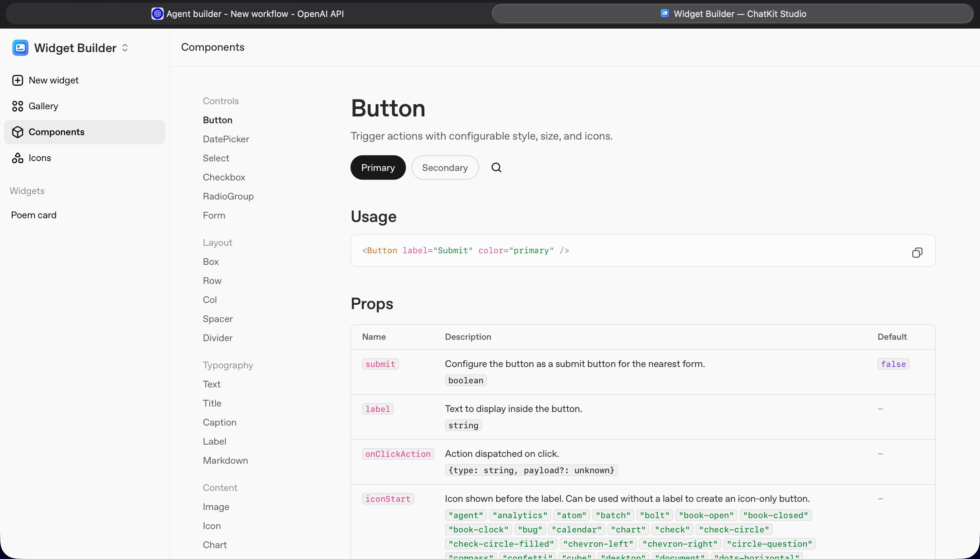This screenshot has height=559, width=980.
Task: Click the New widget plus icon
Action: click(x=18, y=80)
